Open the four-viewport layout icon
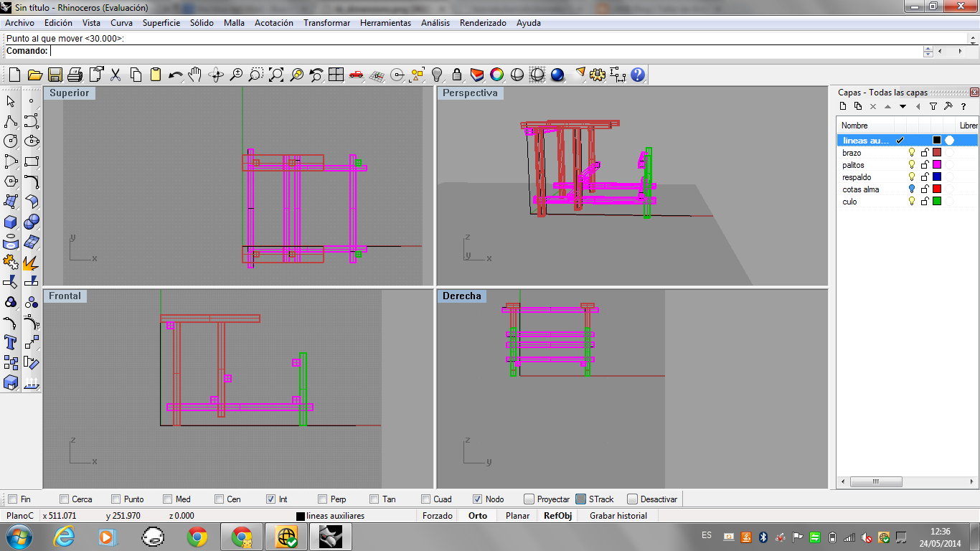Image resolution: width=980 pixels, height=551 pixels. (336, 75)
